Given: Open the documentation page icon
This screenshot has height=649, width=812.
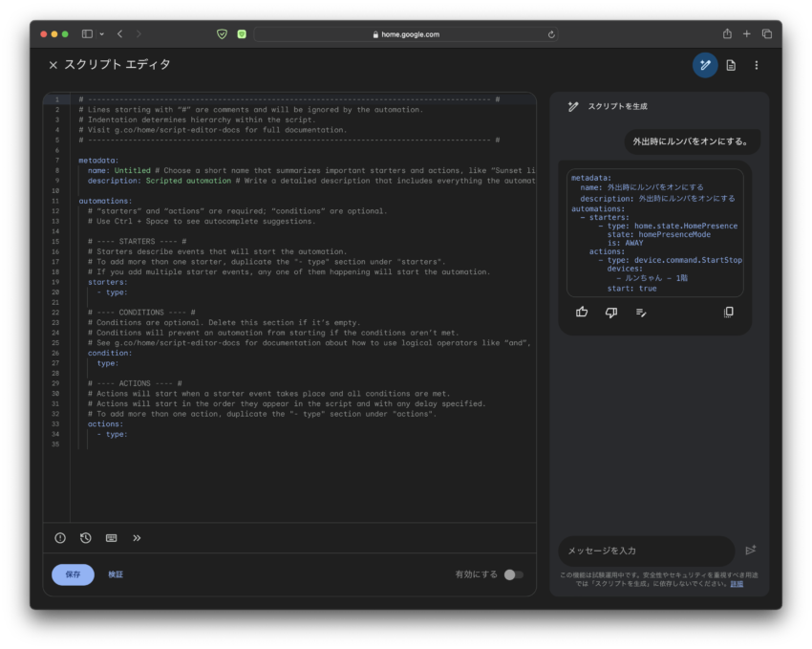Looking at the screenshot, I should click(x=731, y=65).
